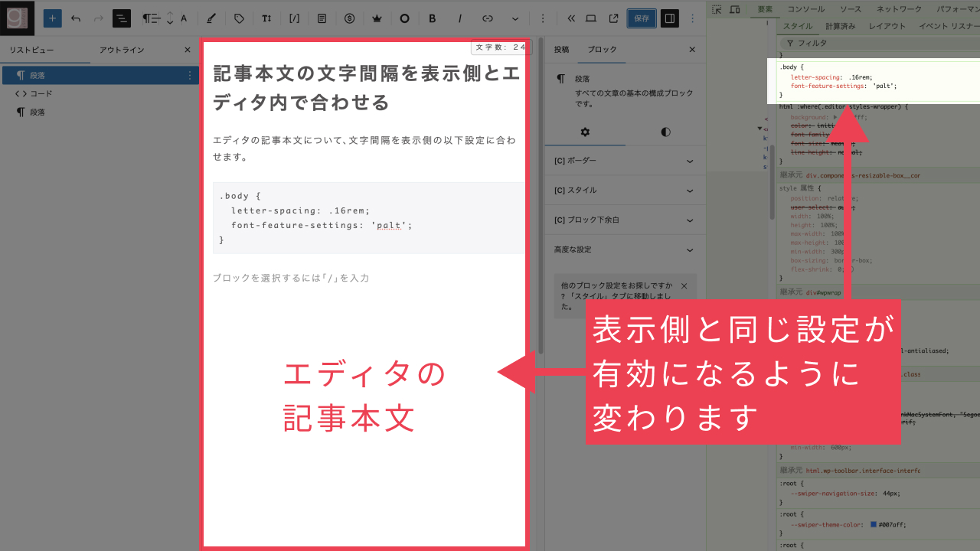The height and width of the screenshot is (551, 980).
Task: Click the letter-spacing property in .body rule
Action: [815, 77]
